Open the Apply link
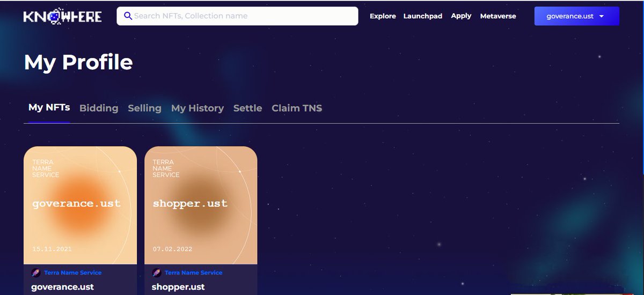Viewport: 644px width, 295px height. pyautogui.click(x=461, y=16)
